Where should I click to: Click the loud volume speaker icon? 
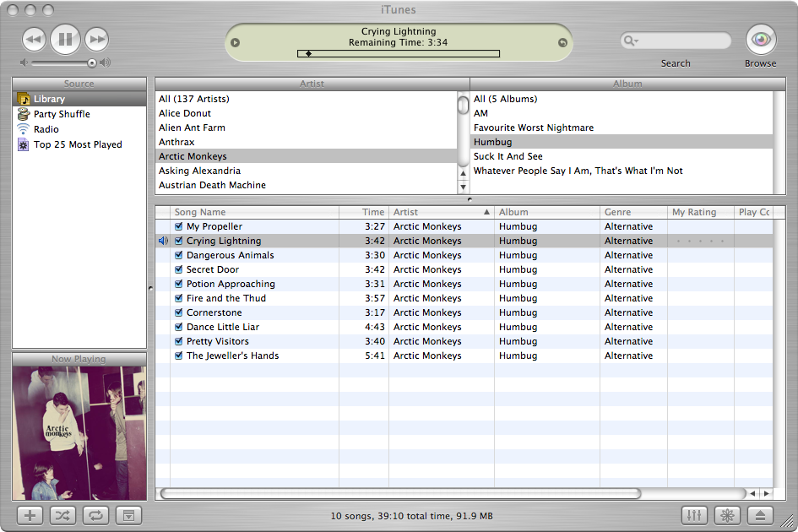pos(106,62)
